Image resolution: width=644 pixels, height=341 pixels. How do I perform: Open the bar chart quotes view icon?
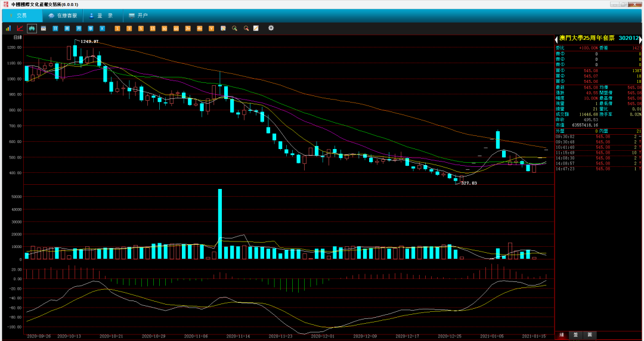coord(8,29)
